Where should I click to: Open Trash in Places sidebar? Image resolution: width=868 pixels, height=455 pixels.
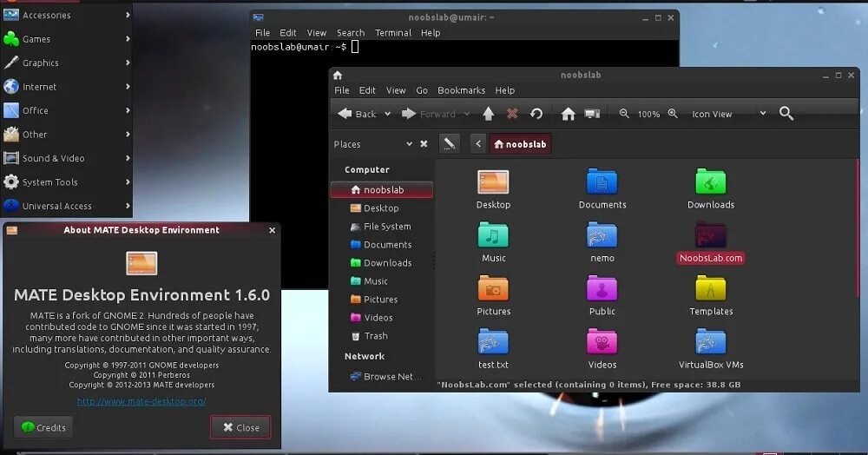382,336
